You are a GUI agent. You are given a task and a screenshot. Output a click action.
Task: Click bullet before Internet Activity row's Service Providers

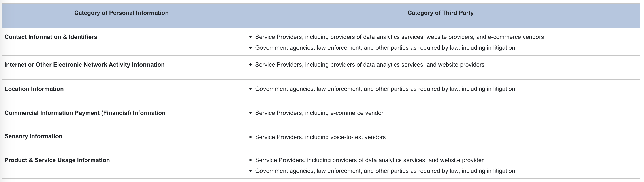click(250, 65)
